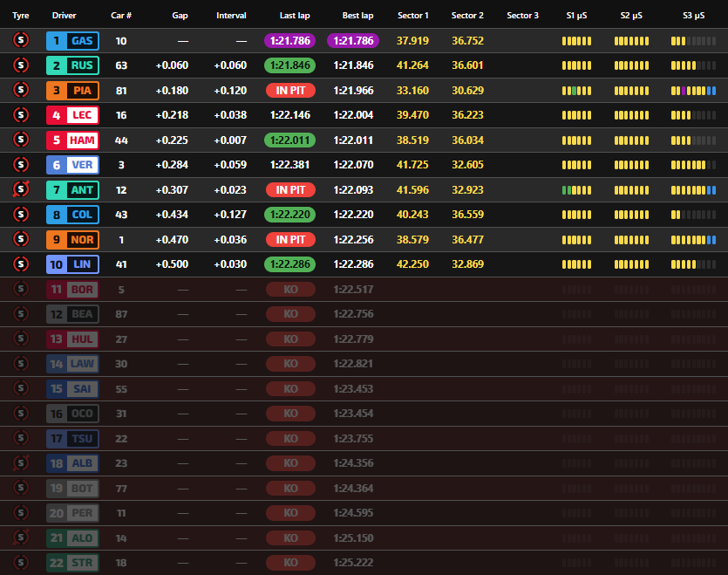Click the KO status for BOR
The width and height of the screenshot is (728, 575).
290,289
